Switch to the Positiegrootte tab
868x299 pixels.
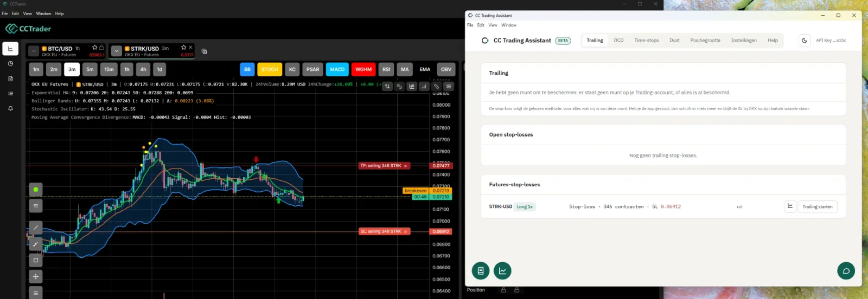(705, 40)
